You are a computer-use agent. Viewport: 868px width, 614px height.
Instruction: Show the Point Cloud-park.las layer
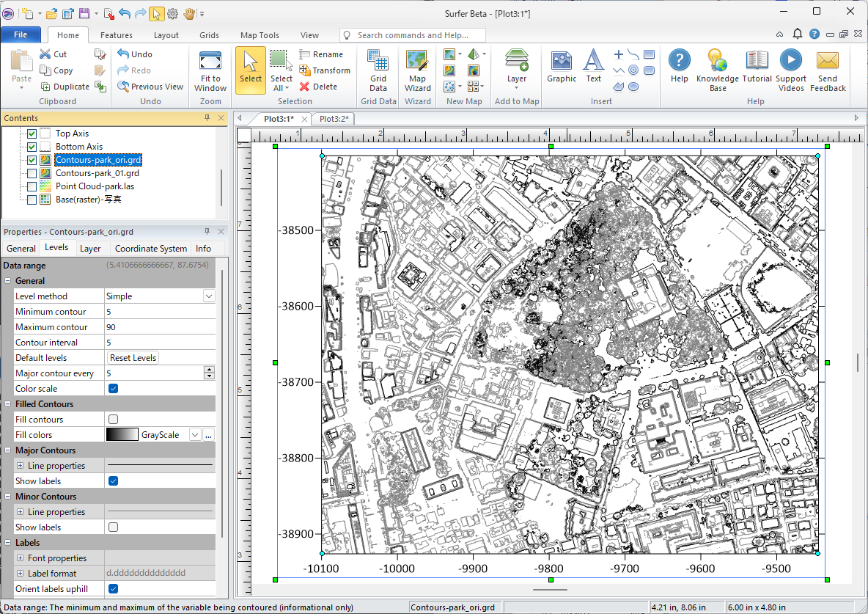(32, 186)
